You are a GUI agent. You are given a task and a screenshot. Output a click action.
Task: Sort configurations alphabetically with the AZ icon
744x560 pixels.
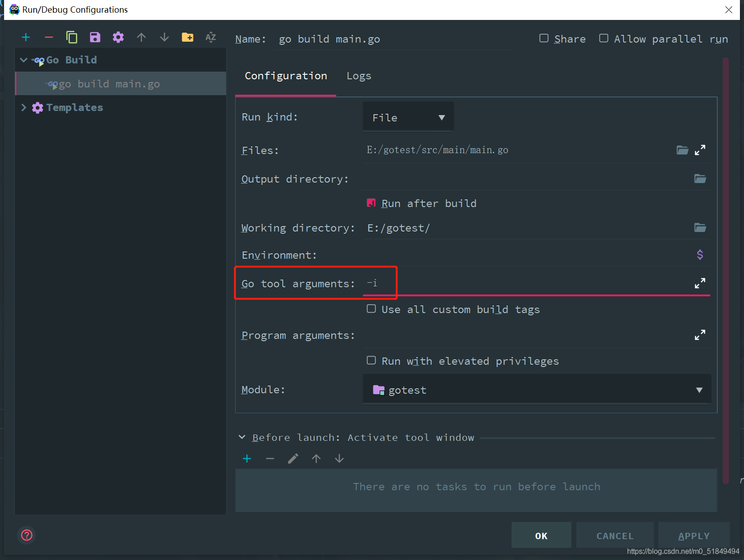210,37
